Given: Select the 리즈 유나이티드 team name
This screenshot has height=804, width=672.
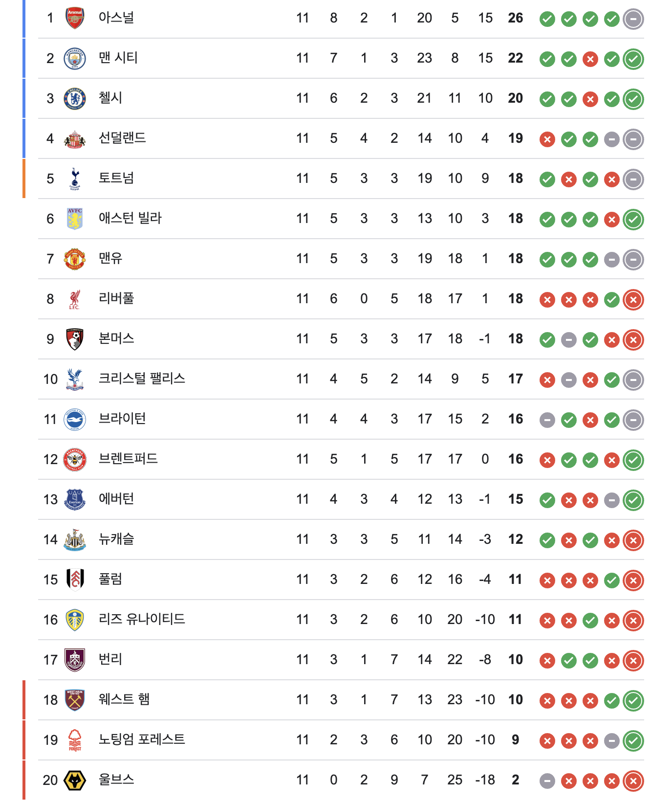Looking at the screenshot, I should pyautogui.click(x=142, y=620).
